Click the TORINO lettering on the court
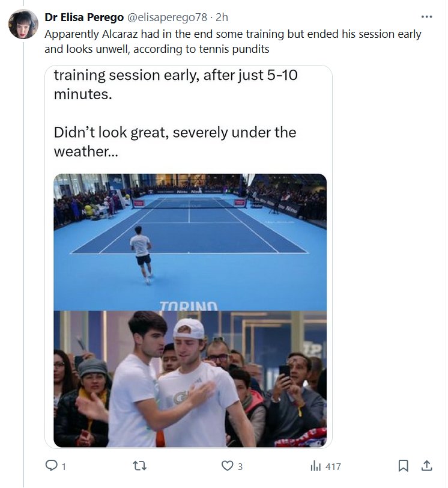This screenshot has width=448, height=488. pos(189,306)
